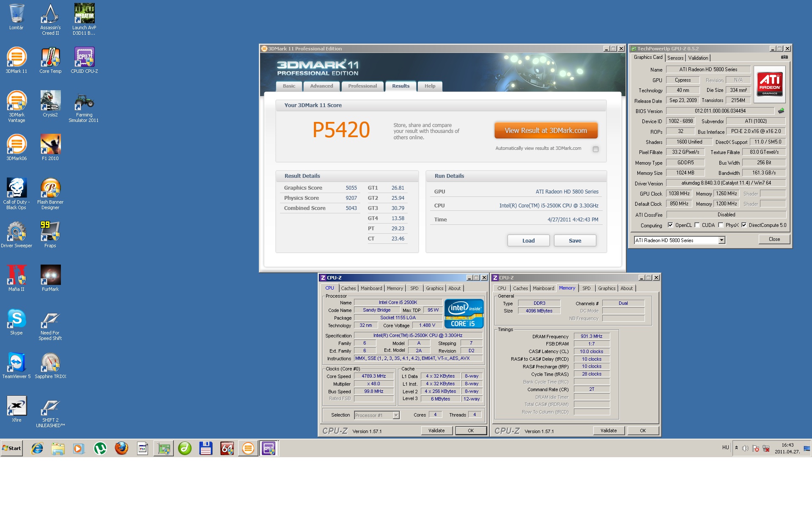Open Skype desktop shortcut
This screenshot has width=812, height=508.
16,322
